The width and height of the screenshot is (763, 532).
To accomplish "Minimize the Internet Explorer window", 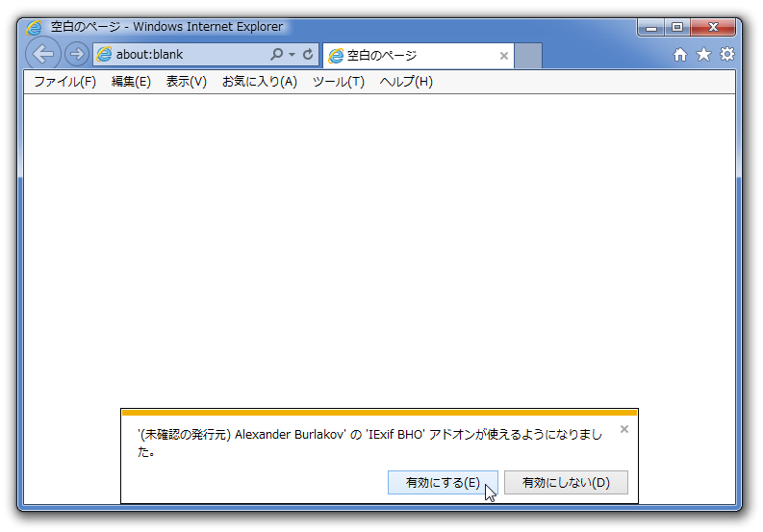I will coord(651,27).
